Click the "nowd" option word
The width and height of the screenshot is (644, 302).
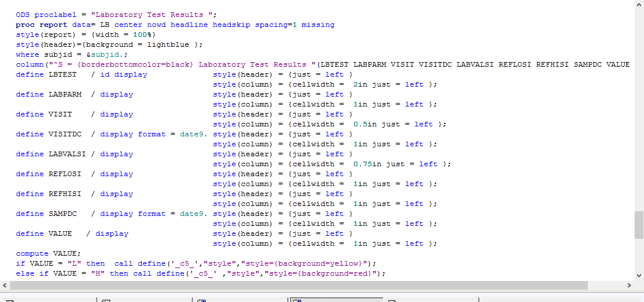pos(156,25)
